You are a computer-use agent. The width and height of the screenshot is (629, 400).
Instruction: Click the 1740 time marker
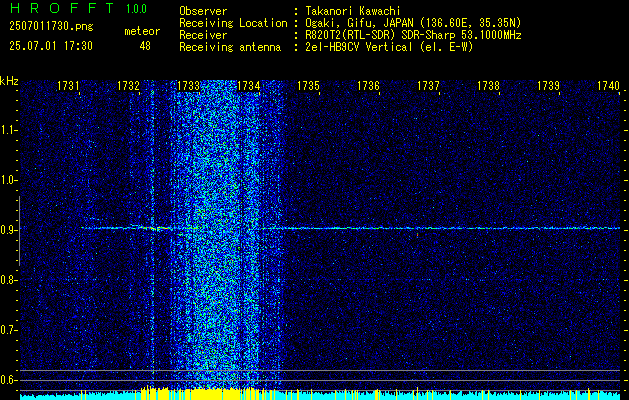pos(609,85)
